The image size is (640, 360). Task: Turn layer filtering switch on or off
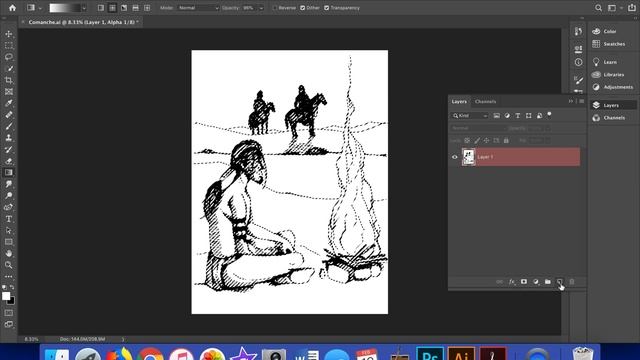click(549, 115)
